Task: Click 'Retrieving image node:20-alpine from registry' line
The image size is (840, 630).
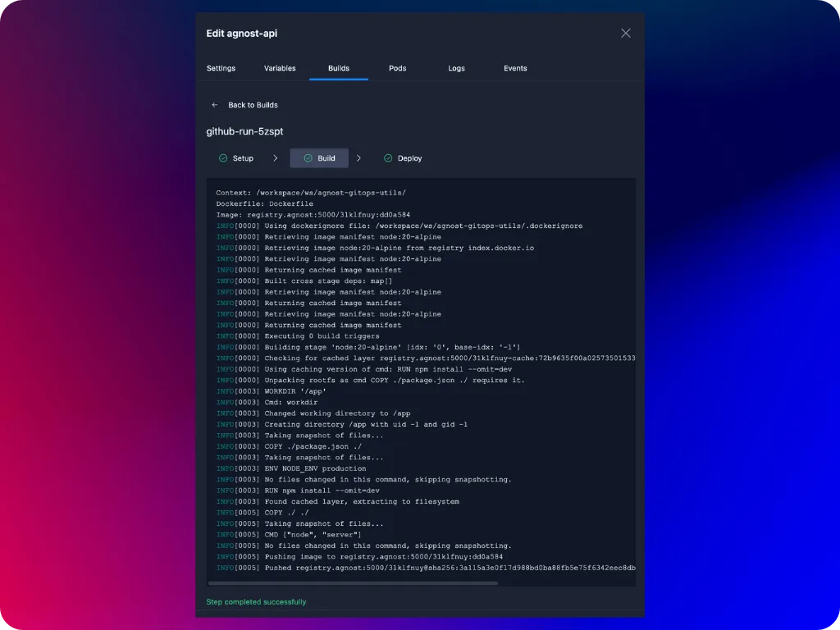Action: [x=375, y=248]
